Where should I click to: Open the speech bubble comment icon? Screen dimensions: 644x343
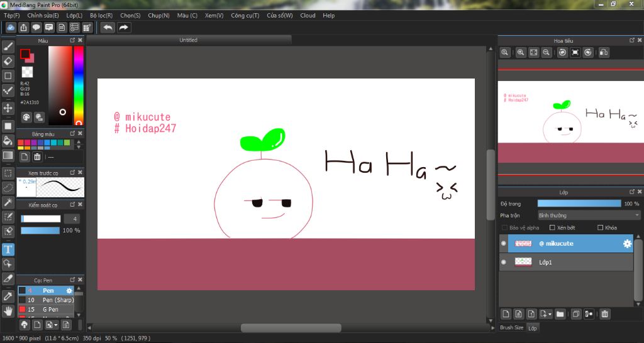pos(36,28)
